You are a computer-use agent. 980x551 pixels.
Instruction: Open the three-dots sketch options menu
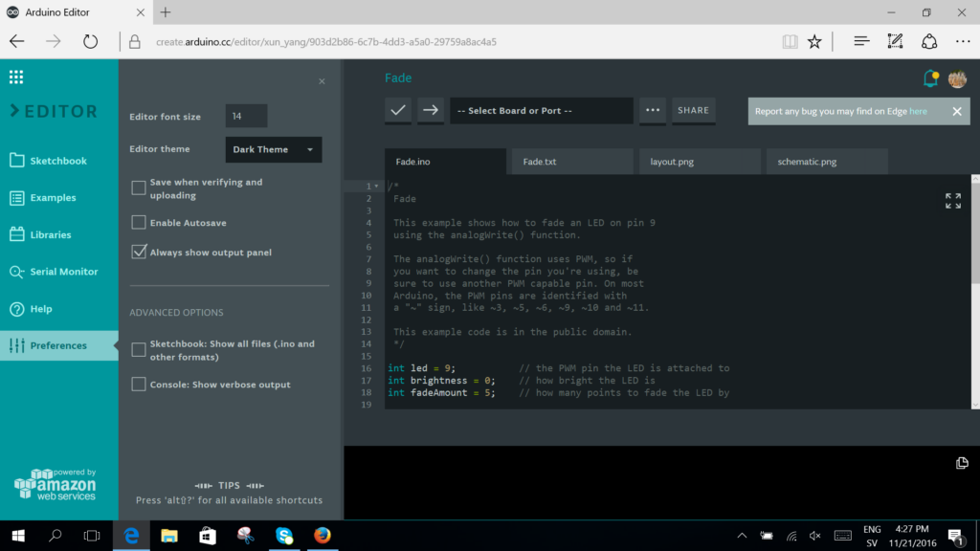[653, 110]
